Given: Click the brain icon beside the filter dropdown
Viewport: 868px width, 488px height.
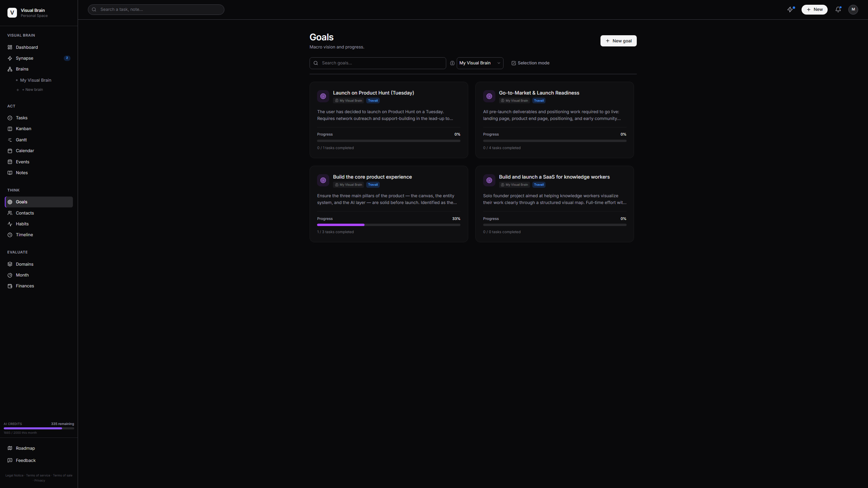Looking at the screenshot, I should pos(452,63).
